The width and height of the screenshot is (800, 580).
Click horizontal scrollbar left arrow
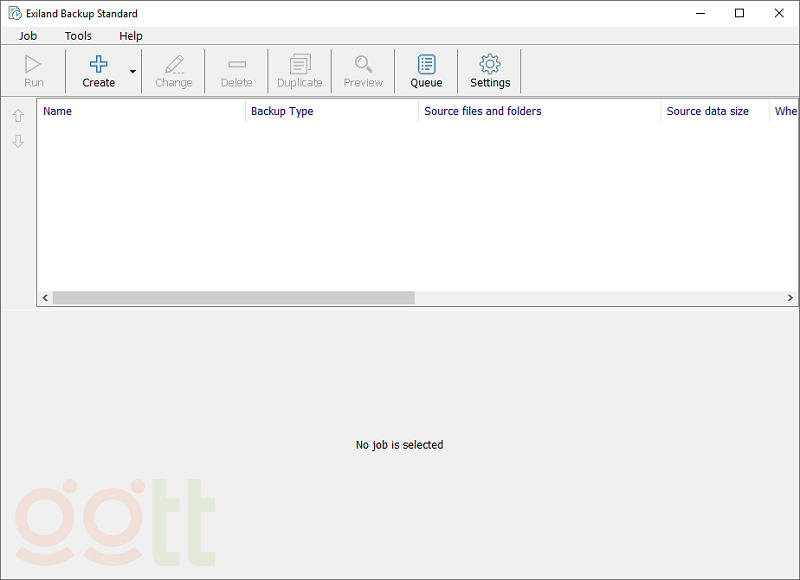tap(45, 298)
